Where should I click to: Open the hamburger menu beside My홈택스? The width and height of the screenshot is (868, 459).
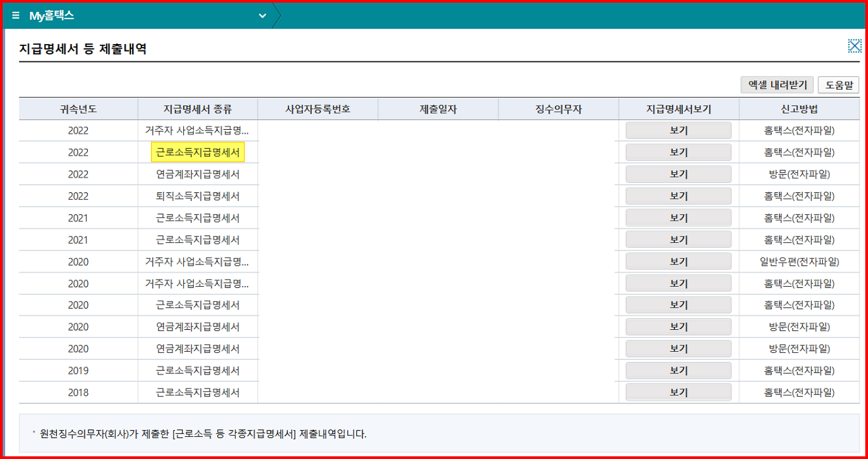pos(16,16)
